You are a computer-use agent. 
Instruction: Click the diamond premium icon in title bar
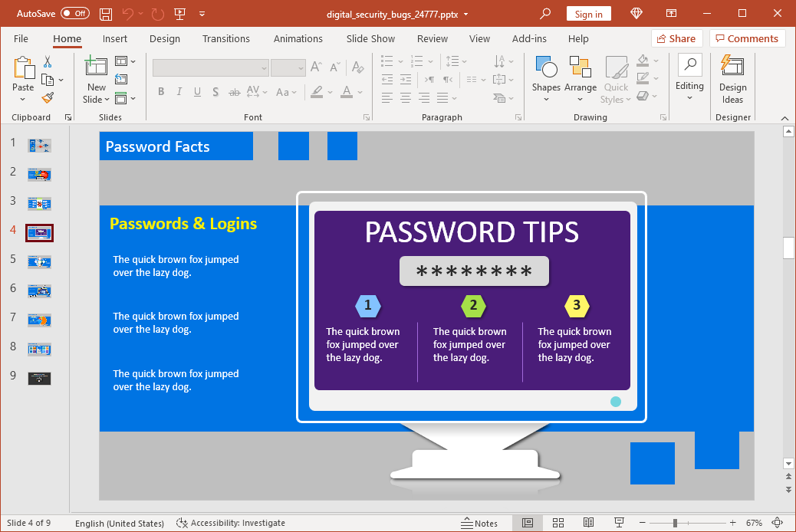(636, 14)
